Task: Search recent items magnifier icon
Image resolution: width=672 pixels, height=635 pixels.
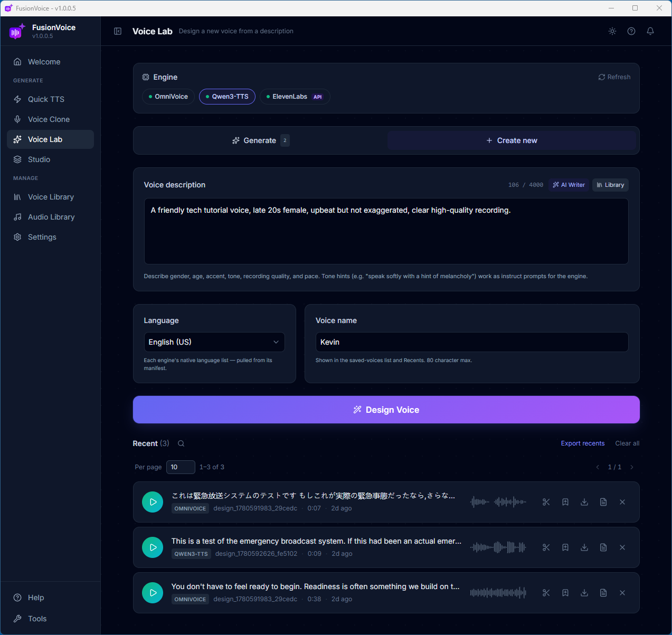Action: [x=181, y=443]
